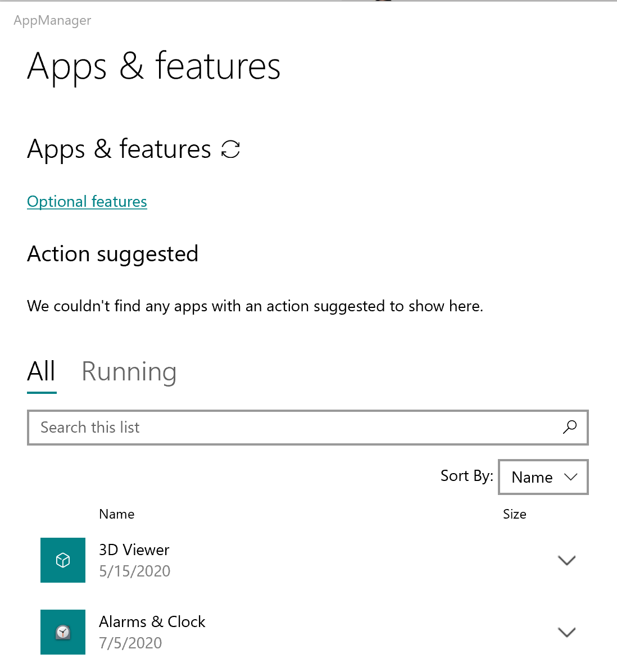Open the Optional features link
617x672 pixels.
tap(87, 202)
